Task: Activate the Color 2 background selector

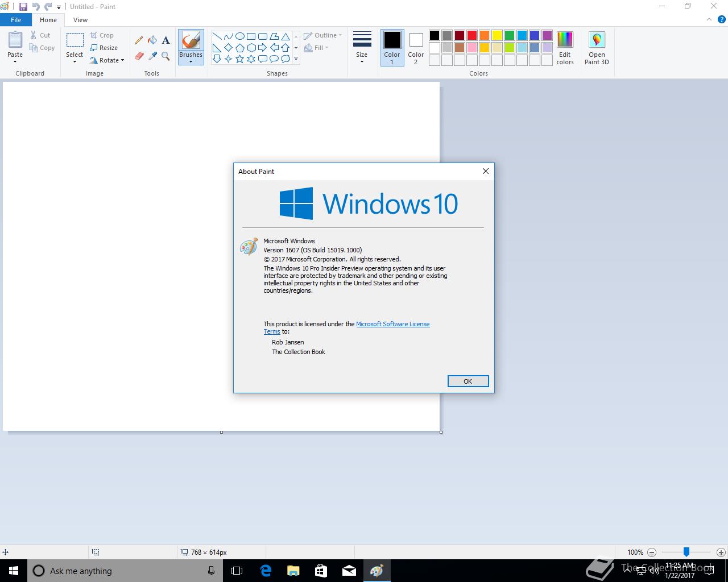Action: click(x=416, y=48)
